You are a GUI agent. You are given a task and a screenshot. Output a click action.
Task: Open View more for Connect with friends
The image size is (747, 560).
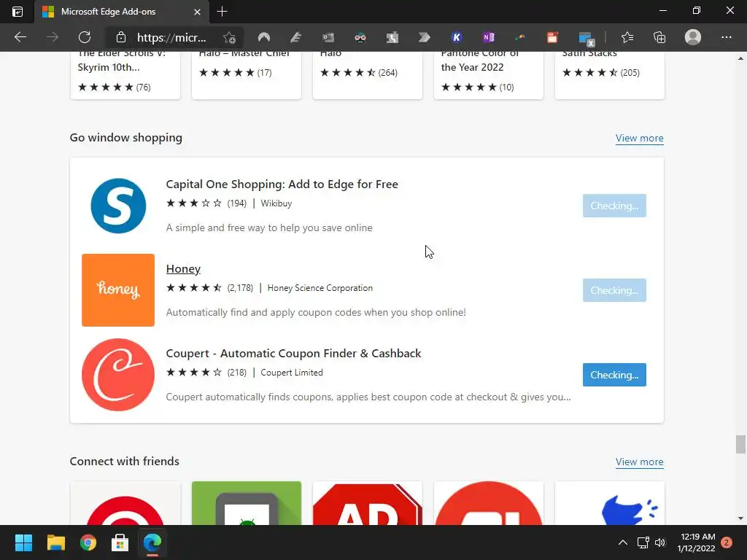pos(639,462)
